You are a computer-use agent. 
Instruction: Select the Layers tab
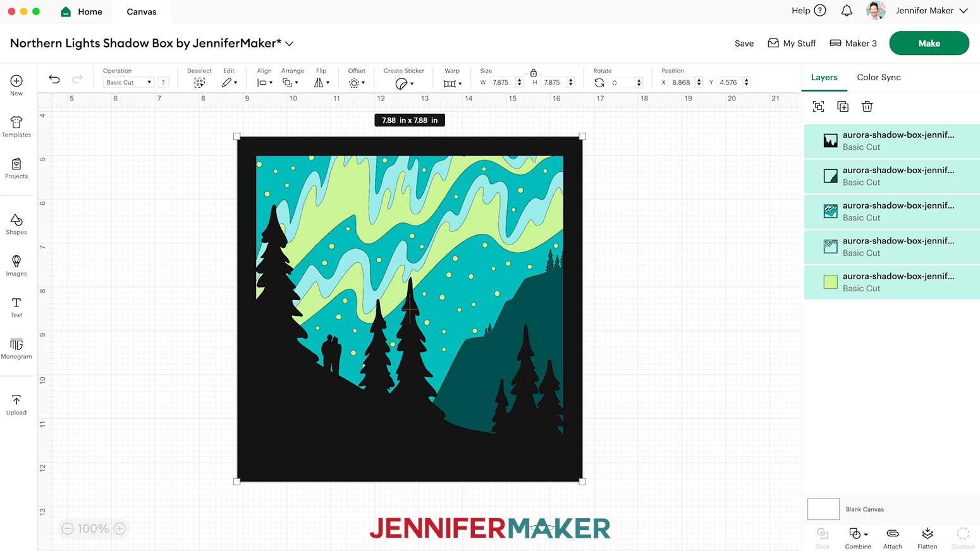coord(824,77)
